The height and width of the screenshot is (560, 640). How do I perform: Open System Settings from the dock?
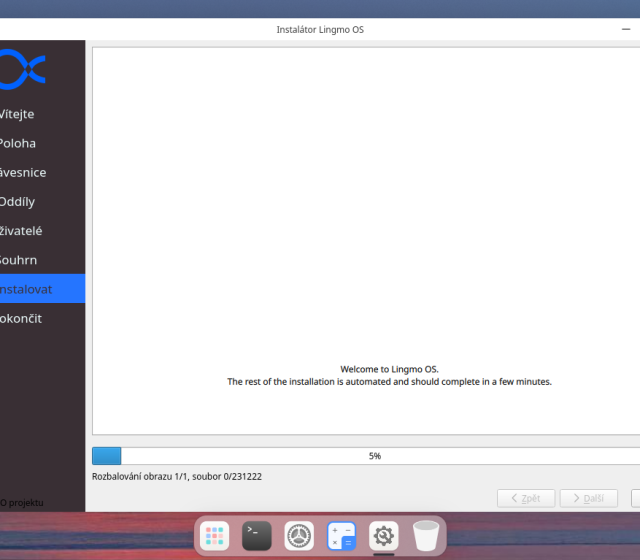tap(299, 536)
